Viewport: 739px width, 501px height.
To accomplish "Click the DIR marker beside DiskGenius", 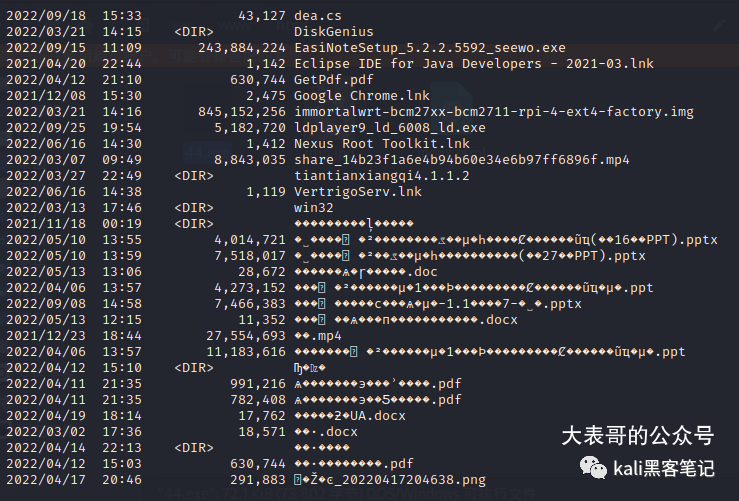I will tap(194, 32).
